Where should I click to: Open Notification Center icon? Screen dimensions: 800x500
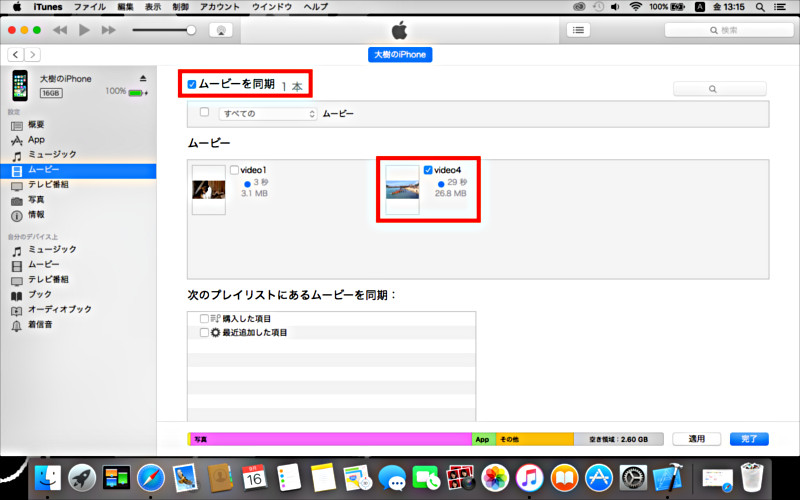[780, 7]
